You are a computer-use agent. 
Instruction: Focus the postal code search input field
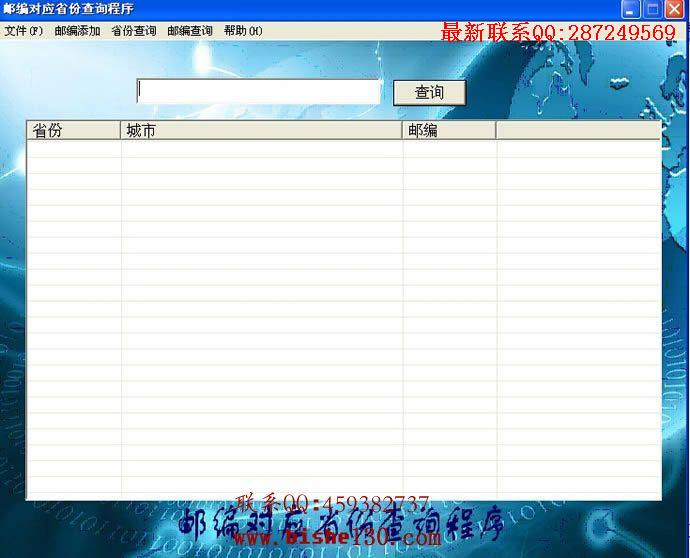click(x=259, y=92)
